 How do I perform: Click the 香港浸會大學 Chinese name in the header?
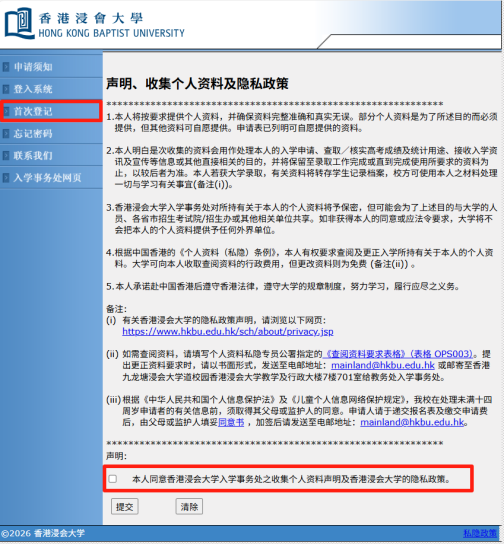tap(90, 18)
